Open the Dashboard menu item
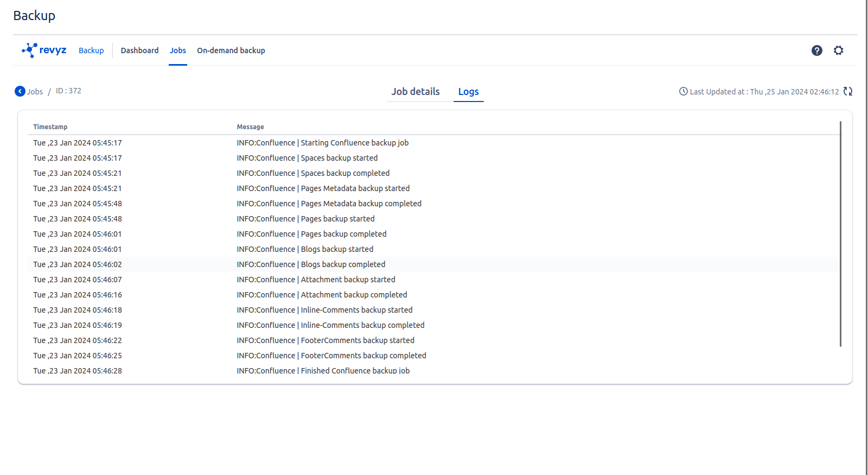Viewport: 868px width, 475px height. [x=139, y=50]
